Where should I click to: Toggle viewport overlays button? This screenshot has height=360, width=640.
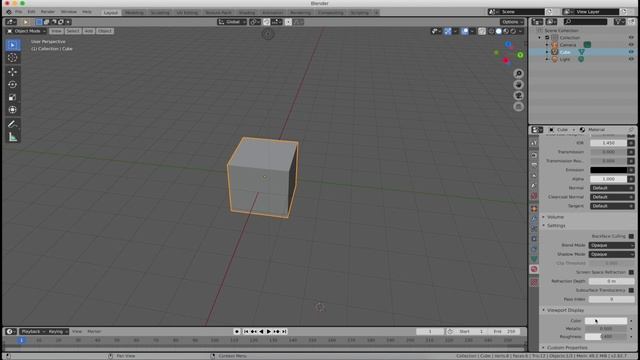[x=464, y=31]
